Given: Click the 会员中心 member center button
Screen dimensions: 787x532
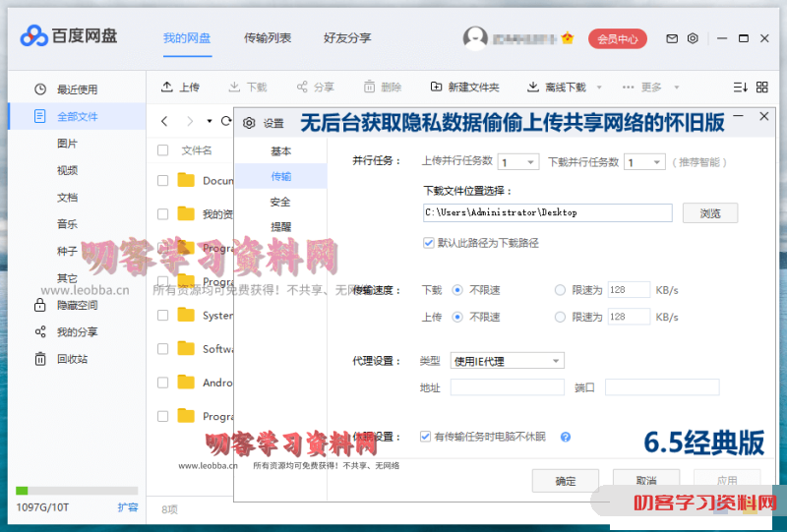Looking at the screenshot, I should 618,38.
